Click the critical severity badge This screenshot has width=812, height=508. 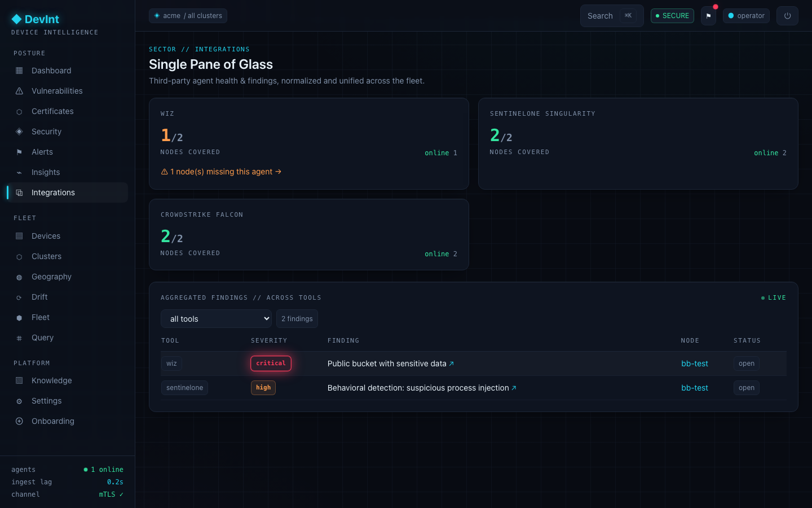point(271,364)
